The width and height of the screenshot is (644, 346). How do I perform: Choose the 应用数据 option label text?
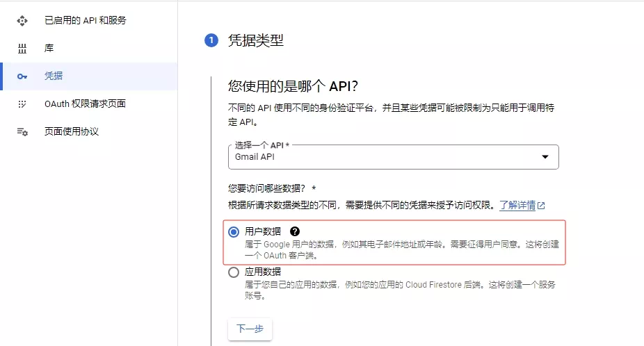click(263, 272)
